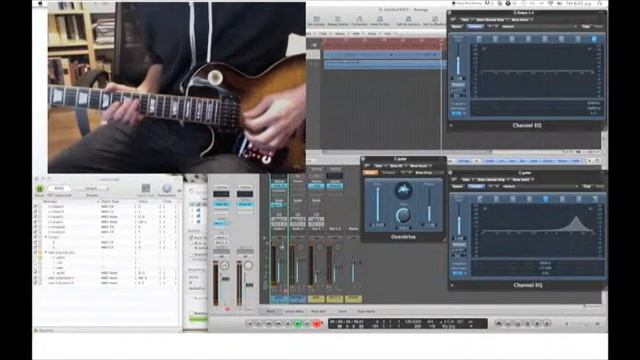Adjust the master gain slider in the flat-curve Channel EQ
This screenshot has height=360, width=640.
coord(458,59)
